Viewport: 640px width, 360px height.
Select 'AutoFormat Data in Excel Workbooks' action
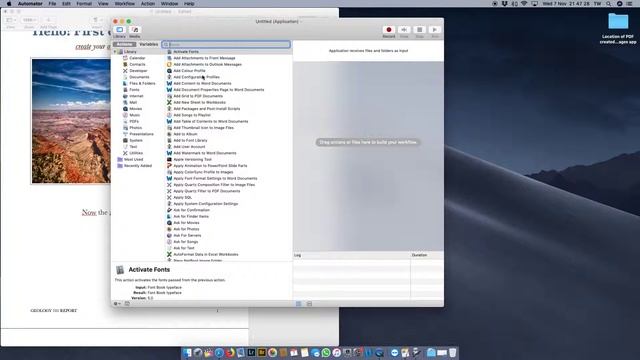tap(229, 254)
